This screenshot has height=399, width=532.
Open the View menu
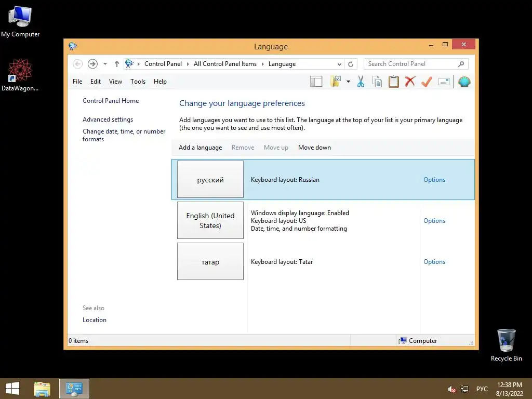point(115,82)
